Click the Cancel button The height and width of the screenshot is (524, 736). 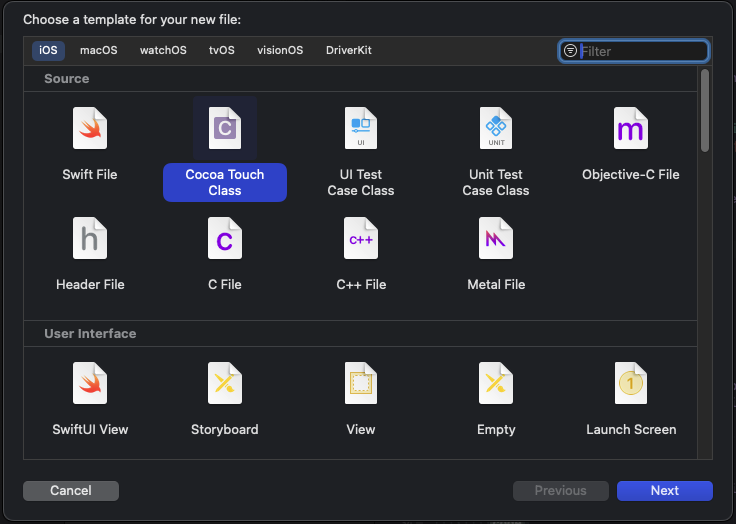coord(71,491)
